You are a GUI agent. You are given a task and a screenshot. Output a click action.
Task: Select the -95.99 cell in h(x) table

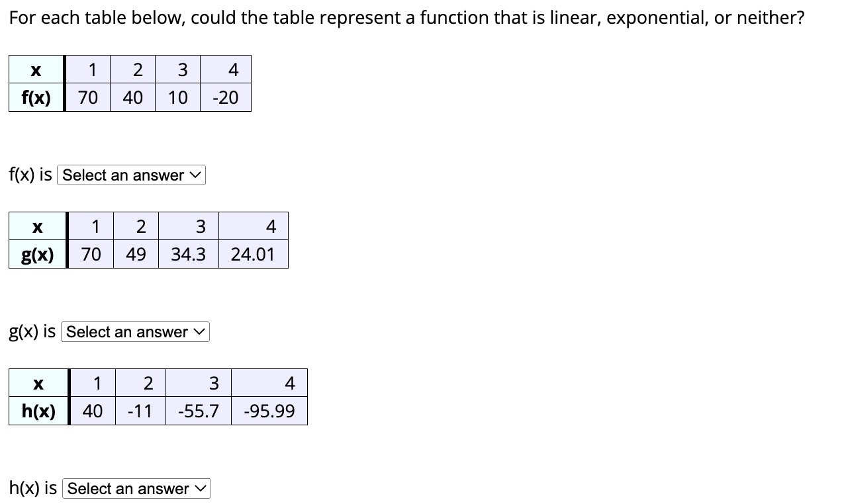tap(269, 410)
